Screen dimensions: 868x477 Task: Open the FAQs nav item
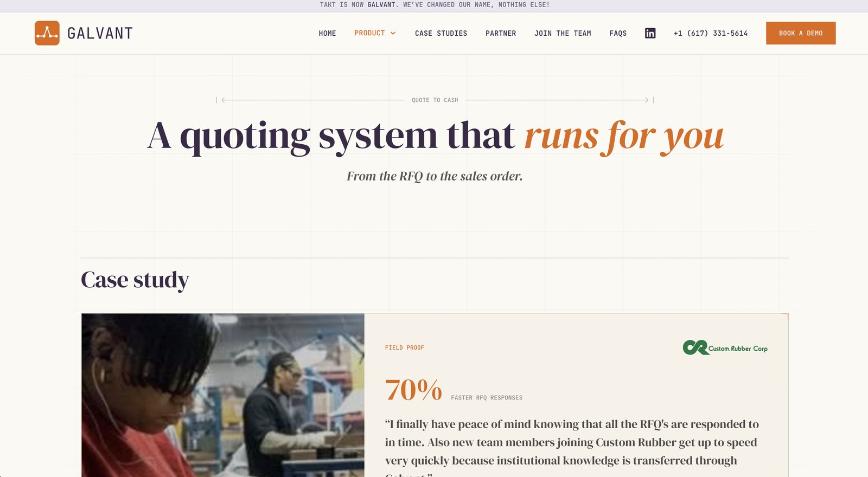[618, 33]
